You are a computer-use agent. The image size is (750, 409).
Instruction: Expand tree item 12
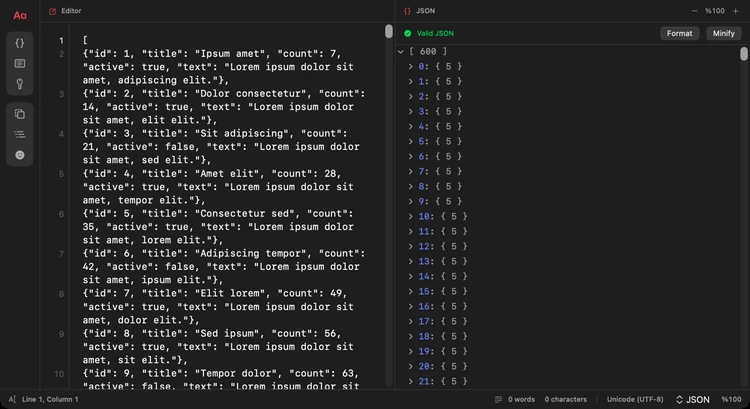(410, 246)
